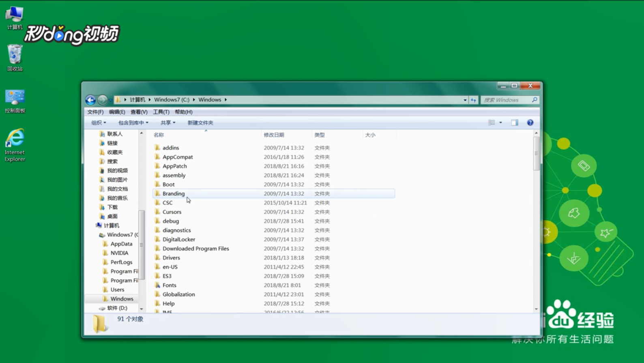Expand the breadcrumb arrow after Windows
Image resolution: width=644 pixels, height=363 pixels.
coord(225,100)
